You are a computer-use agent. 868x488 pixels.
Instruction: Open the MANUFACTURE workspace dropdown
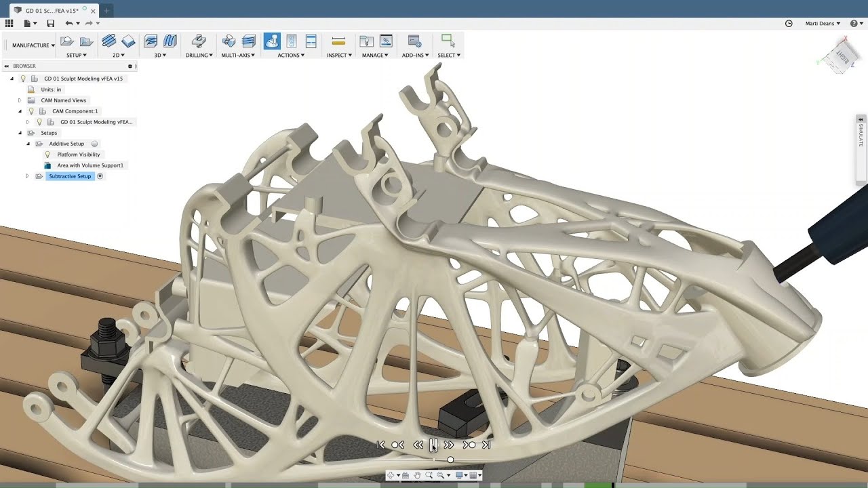[x=33, y=45]
